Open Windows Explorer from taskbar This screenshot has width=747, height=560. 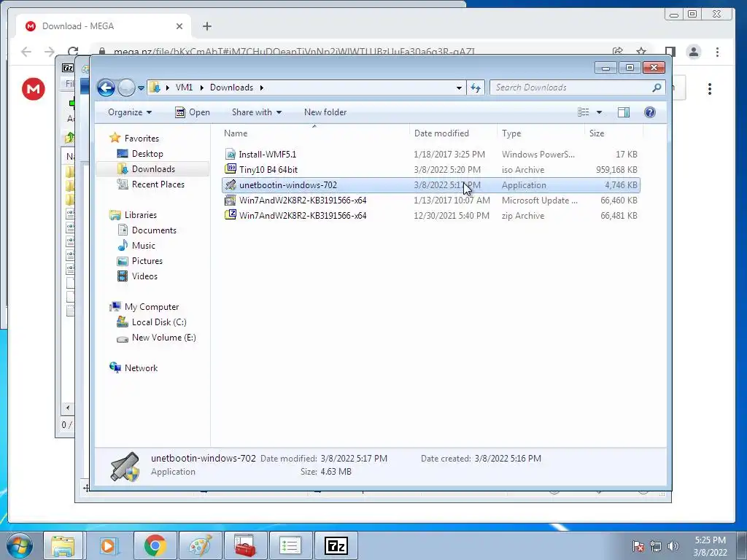click(x=63, y=545)
